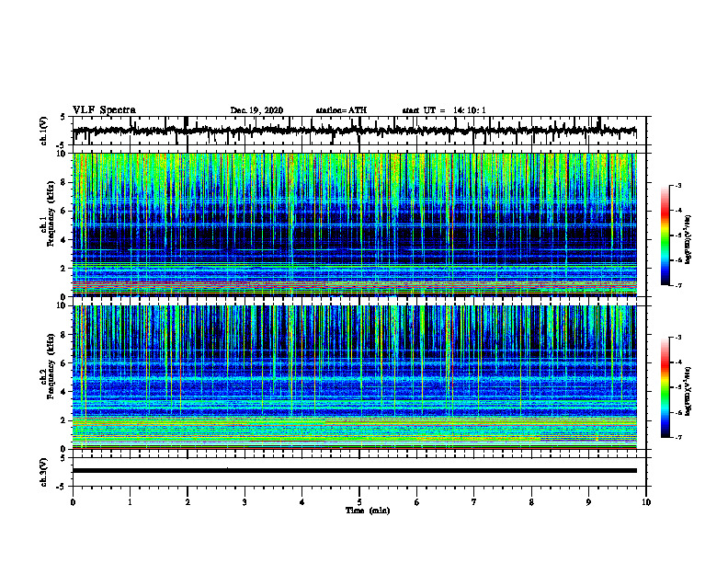The image size is (728, 563).
Task: Select the date "Dec. 19, 2020"
Action: [x=256, y=110]
